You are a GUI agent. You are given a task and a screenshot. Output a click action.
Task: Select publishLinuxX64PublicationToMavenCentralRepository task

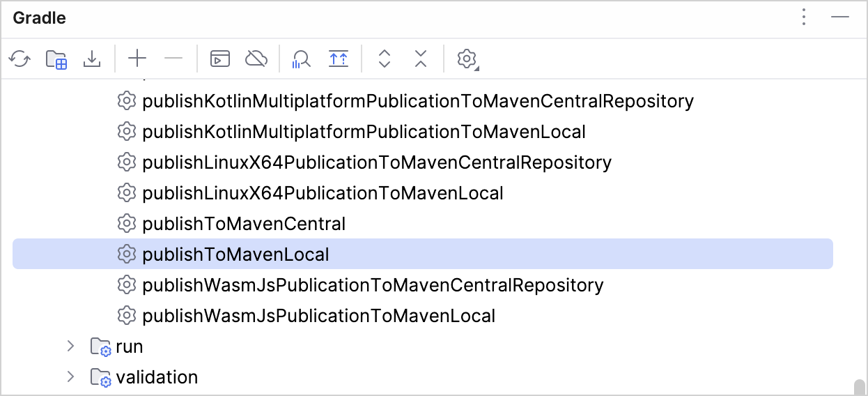click(377, 162)
